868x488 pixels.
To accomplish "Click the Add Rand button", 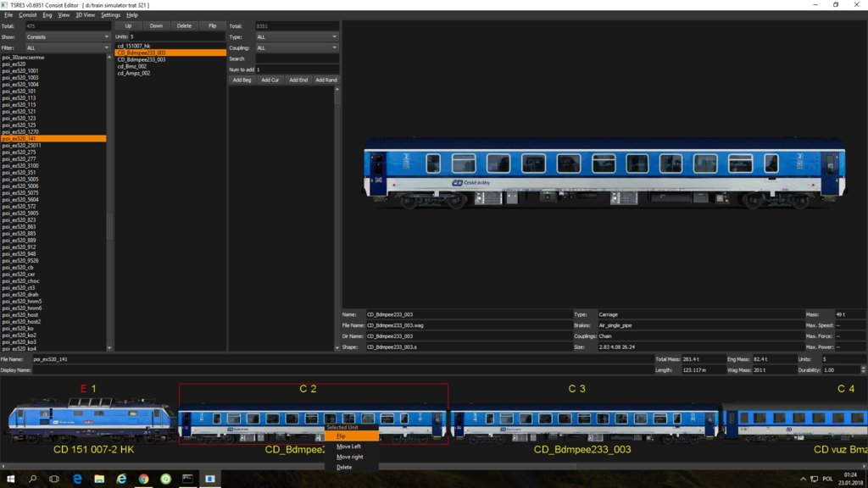I will [x=325, y=80].
